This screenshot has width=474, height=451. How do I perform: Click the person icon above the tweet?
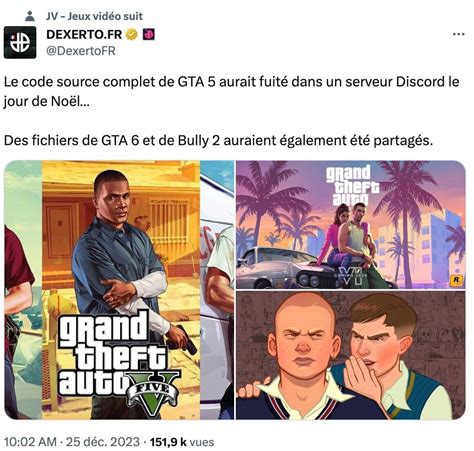(30, 16)
